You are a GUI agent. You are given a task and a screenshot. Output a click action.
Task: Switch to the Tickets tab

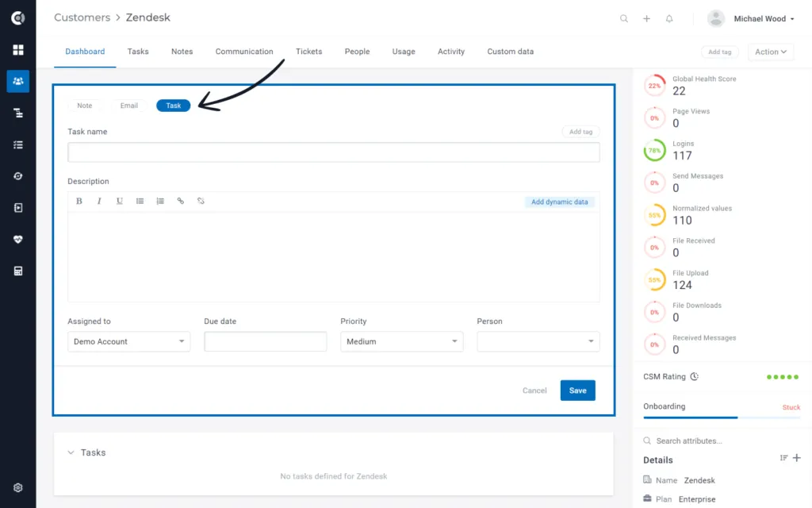(x=308, y=52)
